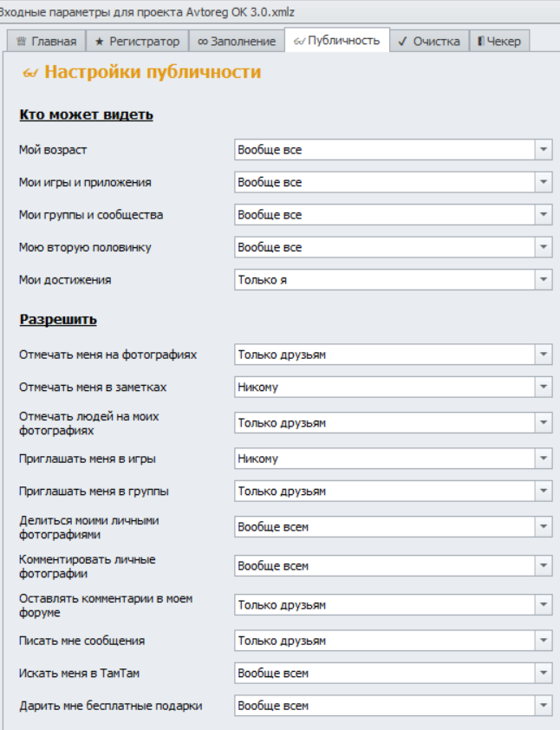This screenshot has width=560, height=730.
Task: Switch to the Главная tab
Action: 47,41
